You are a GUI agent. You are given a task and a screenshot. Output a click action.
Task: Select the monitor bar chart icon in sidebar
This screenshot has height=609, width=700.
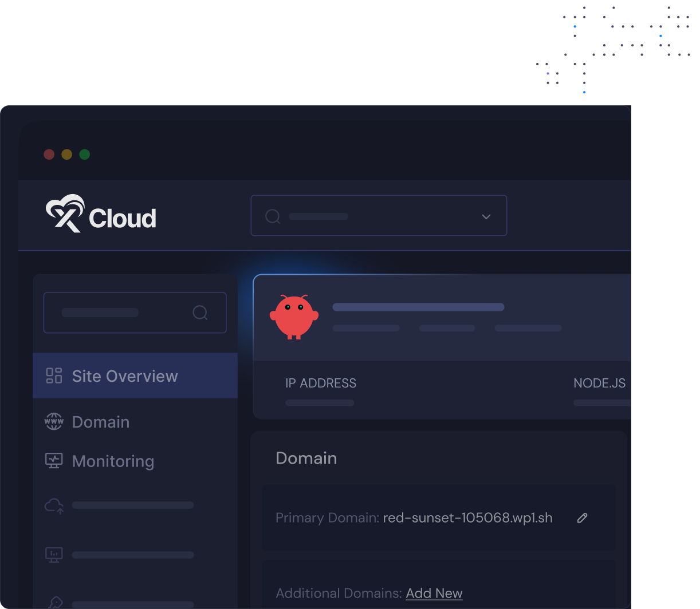point(54,555)
